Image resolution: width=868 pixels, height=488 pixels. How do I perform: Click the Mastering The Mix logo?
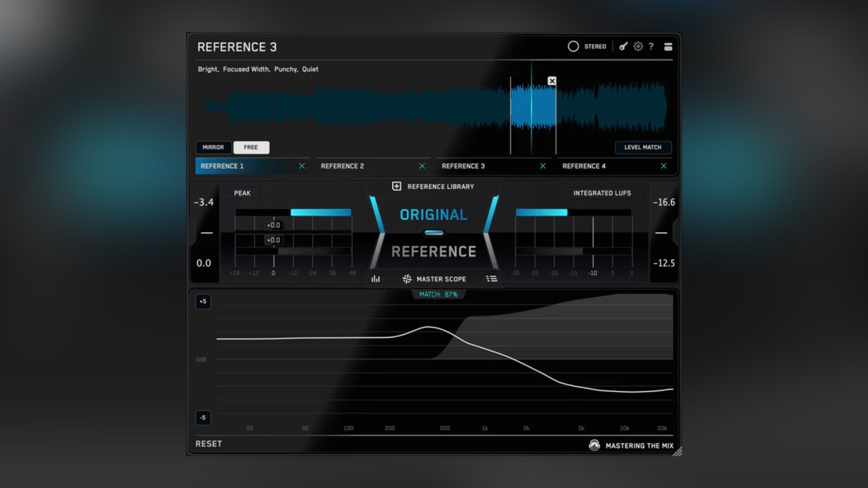[x=594, y=446]
